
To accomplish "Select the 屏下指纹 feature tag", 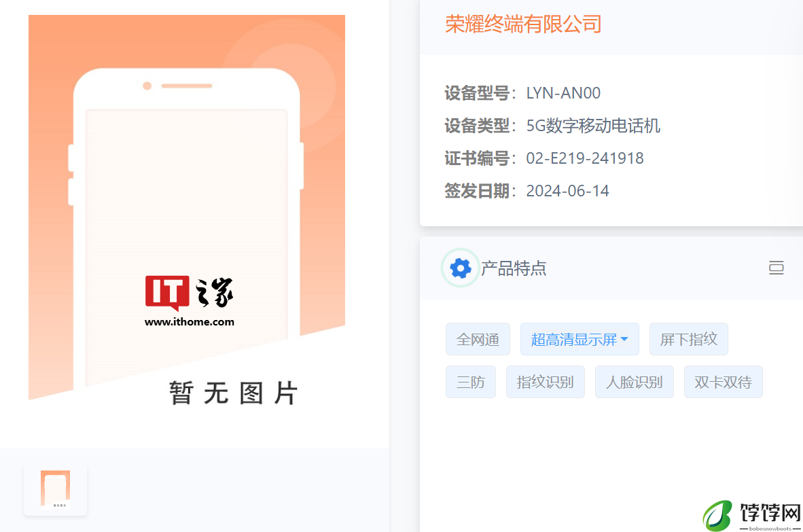I will (688, 339).
